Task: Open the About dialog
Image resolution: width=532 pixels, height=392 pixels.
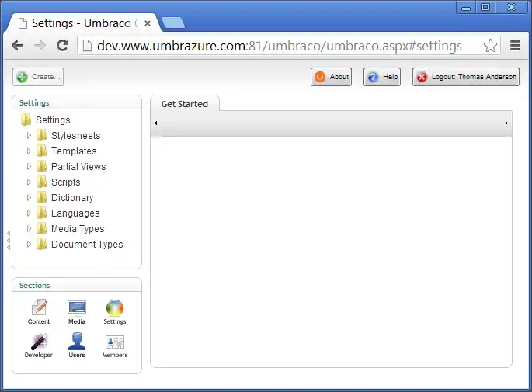Action: point(331,77)
